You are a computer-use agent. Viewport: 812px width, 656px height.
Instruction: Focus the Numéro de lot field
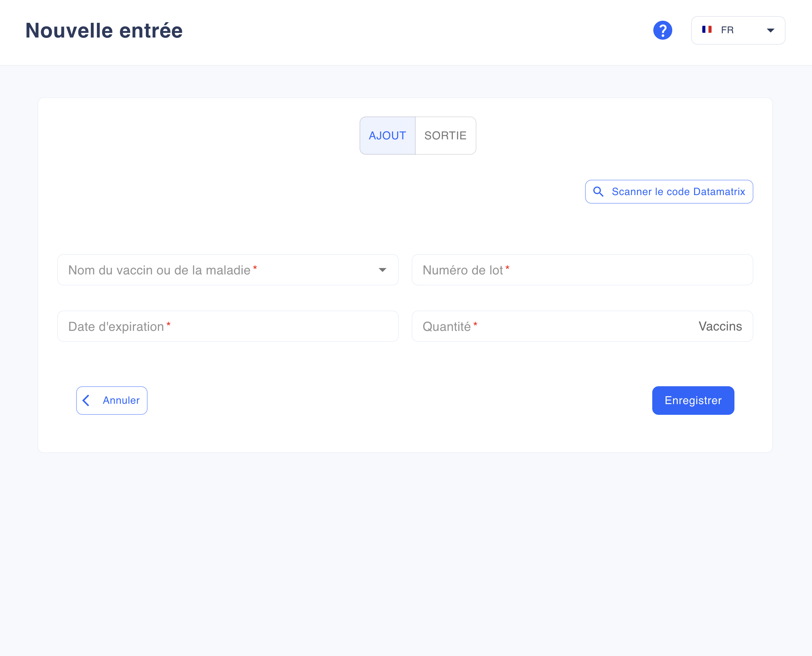[582, 270]
